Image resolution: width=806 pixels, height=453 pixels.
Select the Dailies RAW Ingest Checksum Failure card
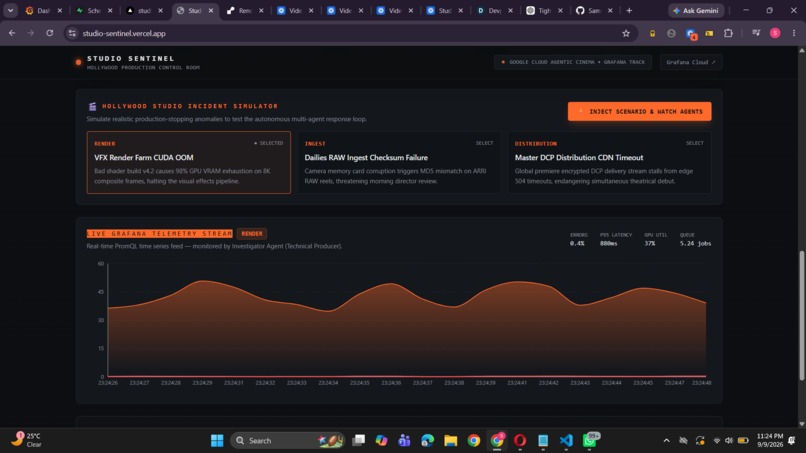point(399,162)
